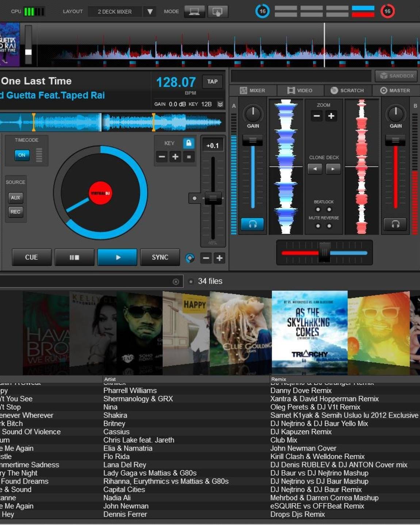
Task: Click the 128.07 BPM readout
Action: pyautogui.click(x=176, y=82)
